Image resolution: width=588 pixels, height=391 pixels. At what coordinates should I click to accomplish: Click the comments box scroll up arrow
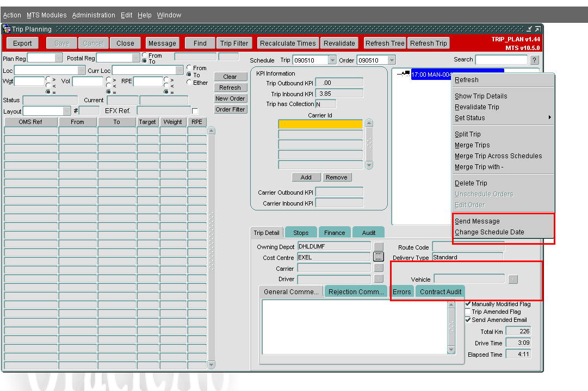451,305
